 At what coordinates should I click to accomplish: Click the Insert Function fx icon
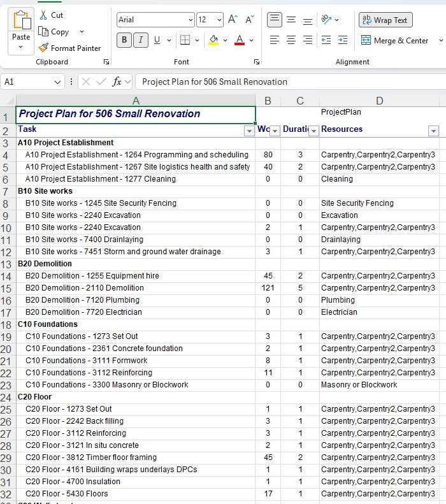click(x=117, y=82)
